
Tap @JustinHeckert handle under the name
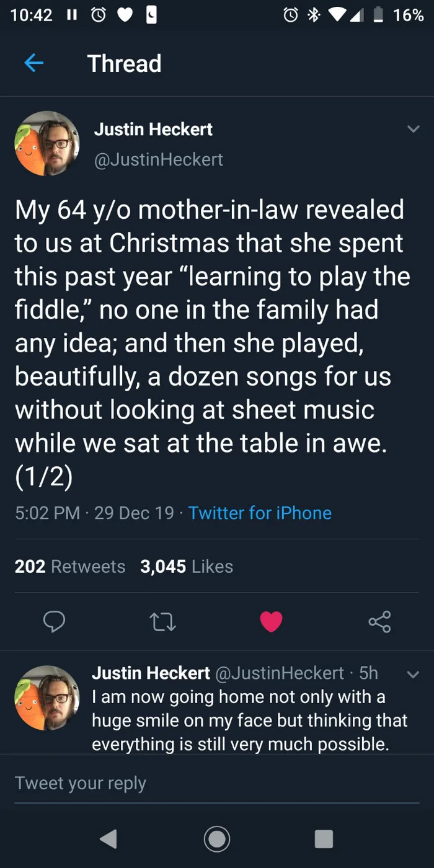pyautogui.click(x=159, y=159)
